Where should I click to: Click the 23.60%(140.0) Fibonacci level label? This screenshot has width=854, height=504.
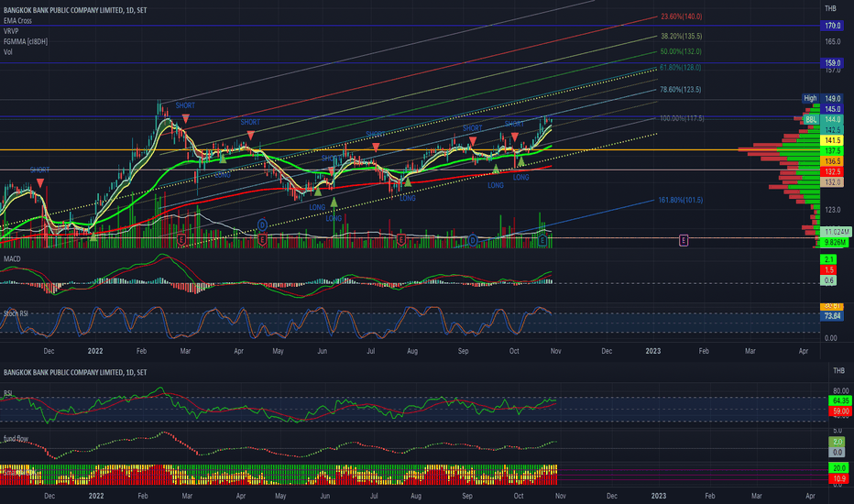pyautogui.click(x=682, y=16)
